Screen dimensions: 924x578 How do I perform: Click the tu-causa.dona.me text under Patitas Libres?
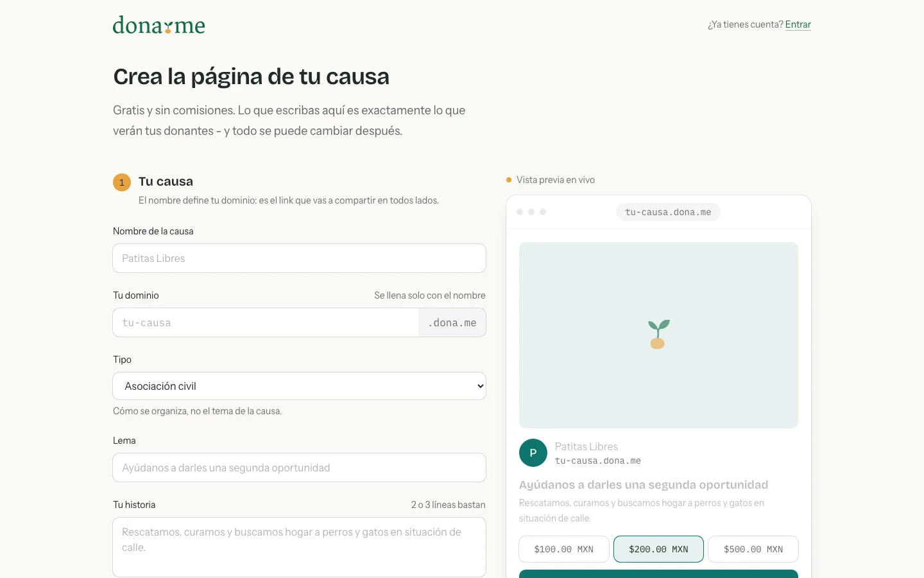point(598,460)
